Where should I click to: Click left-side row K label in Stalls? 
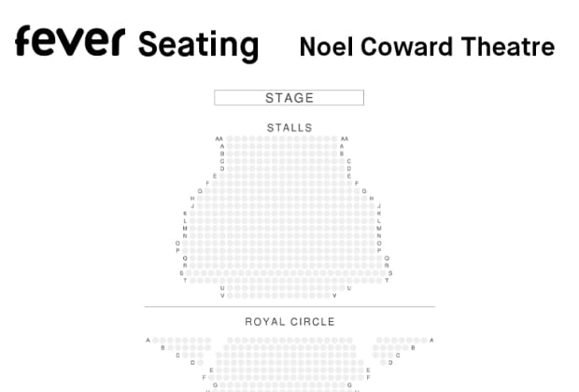[x=185, y=214]
